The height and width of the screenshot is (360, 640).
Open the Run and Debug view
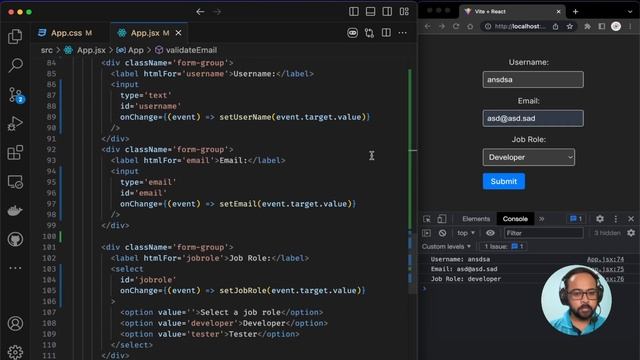click(15, 124)
